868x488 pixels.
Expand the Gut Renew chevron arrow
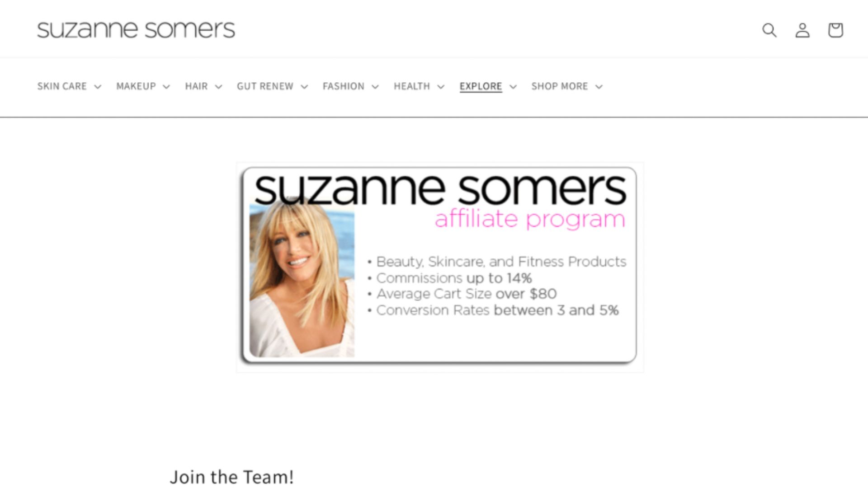pyautogui.click(x=304, y=87)
